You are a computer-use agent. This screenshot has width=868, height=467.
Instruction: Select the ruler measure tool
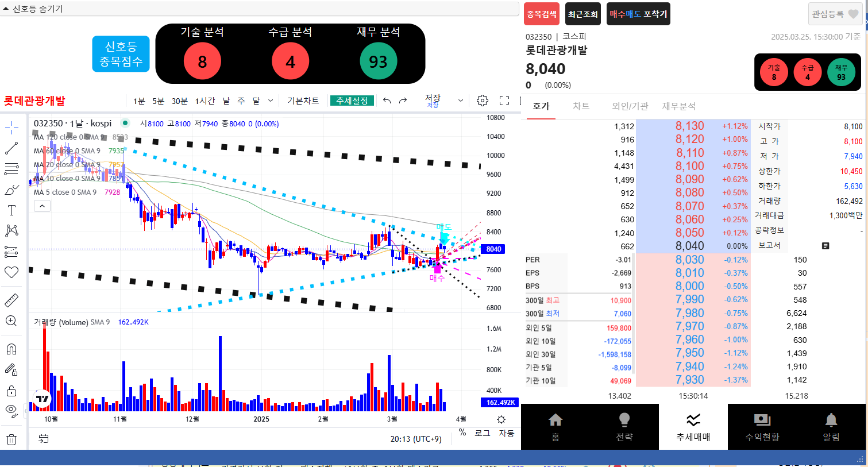[11, 300]
